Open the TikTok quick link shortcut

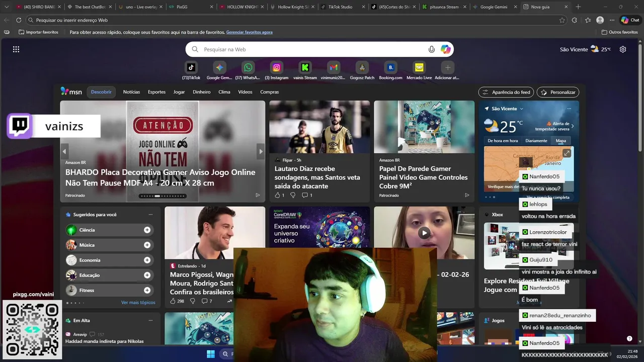(x=191, y=67)
